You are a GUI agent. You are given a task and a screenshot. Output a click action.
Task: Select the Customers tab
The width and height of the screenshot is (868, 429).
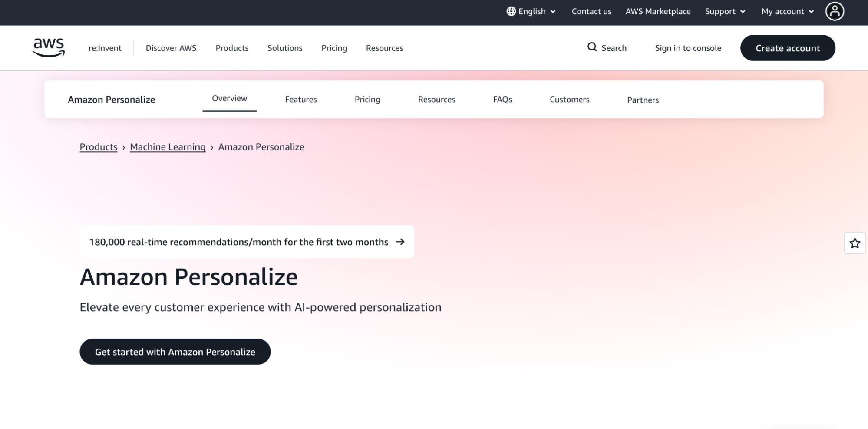pyautogui.click(x=569, y=100)
